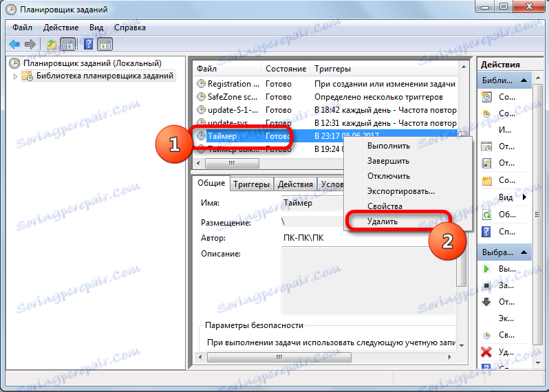
Task: Open the blue Help toolbar icon
Action: pyautogui.click(x=89, y=45)
